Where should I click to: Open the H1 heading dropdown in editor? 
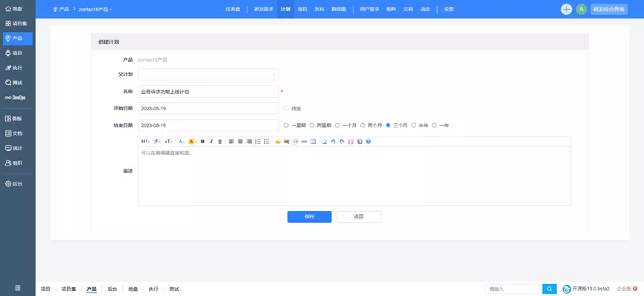[x=145, y=142]
